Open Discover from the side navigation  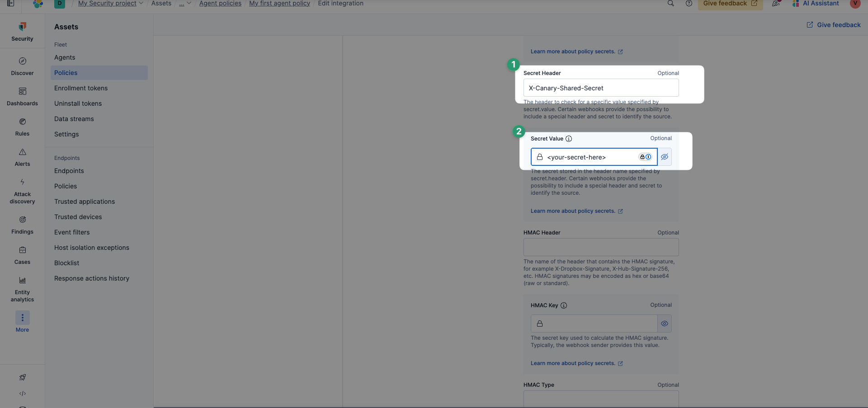22,66
